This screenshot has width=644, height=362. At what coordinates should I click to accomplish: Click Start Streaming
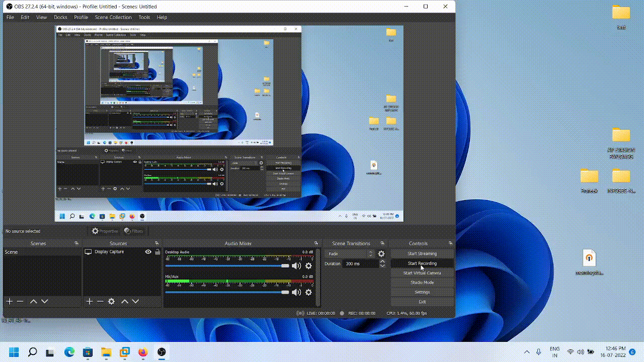pyautogui.click(x=422, y=254)
